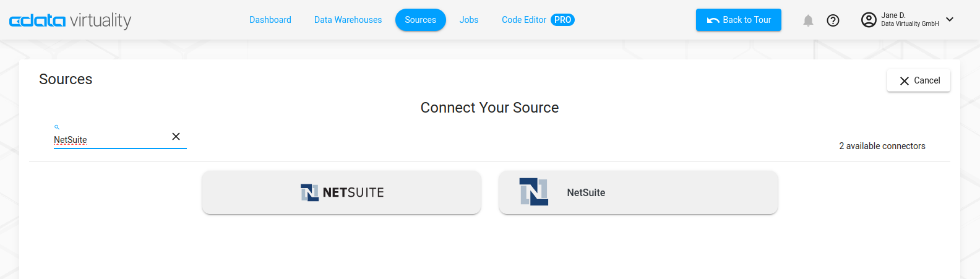Click the undo arrow in Back to Tour
Screen dimensions: 980x279
point(713,20)
